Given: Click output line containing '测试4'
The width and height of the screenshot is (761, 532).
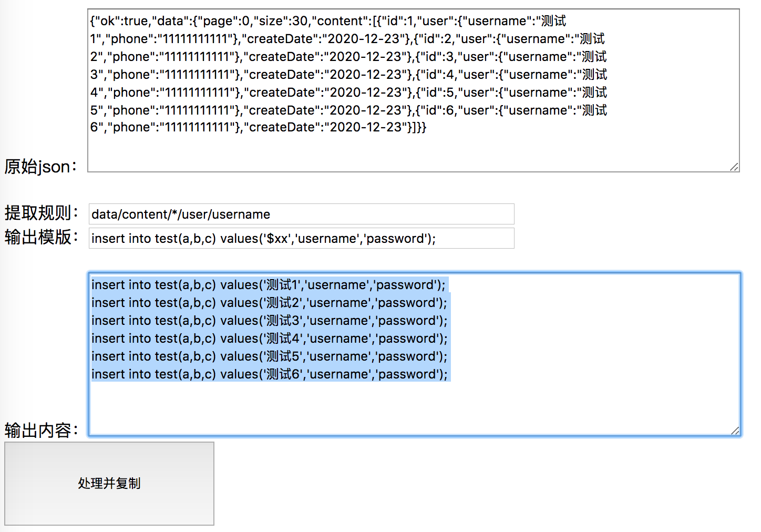Looking at the screenshot, I should coord(270,339).
